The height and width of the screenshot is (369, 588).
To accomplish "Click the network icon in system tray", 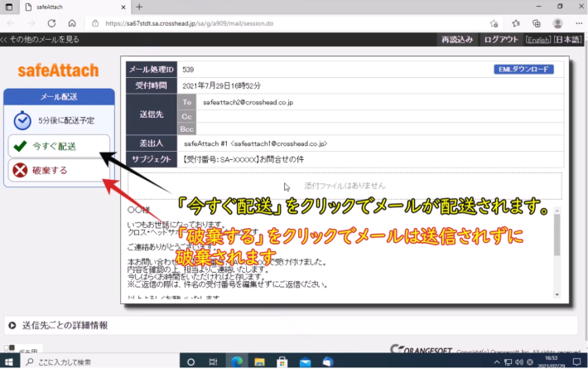I will (x=508, y=362).
